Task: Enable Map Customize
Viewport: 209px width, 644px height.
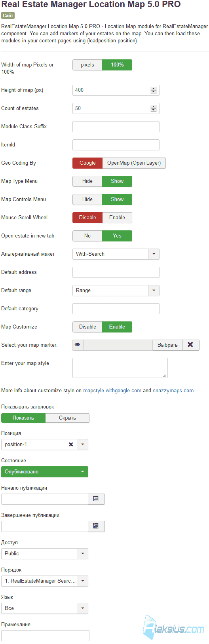Action: tap(117, 327)
